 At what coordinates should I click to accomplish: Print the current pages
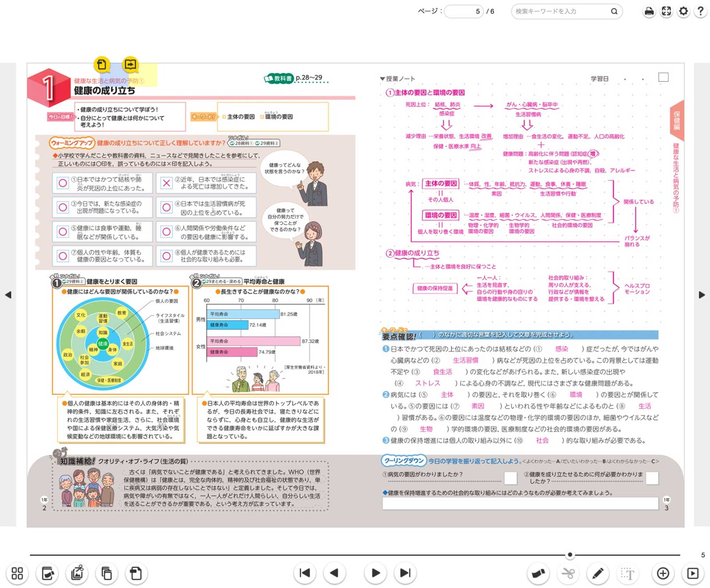coord(649,12)
